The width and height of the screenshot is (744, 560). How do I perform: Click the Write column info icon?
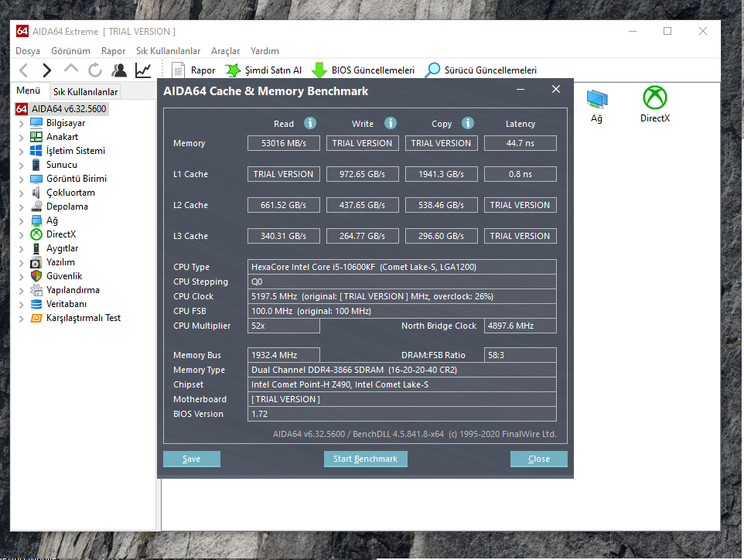click(391, 123)
